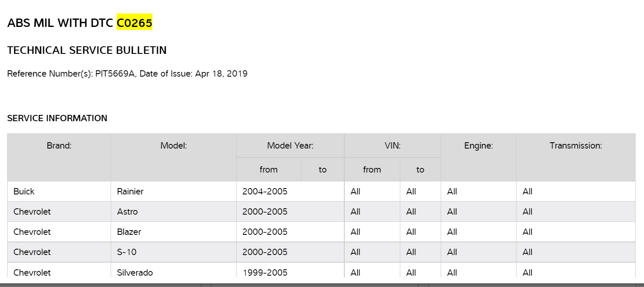Select the Model column header
644x287 pixels.
(173, 146)
